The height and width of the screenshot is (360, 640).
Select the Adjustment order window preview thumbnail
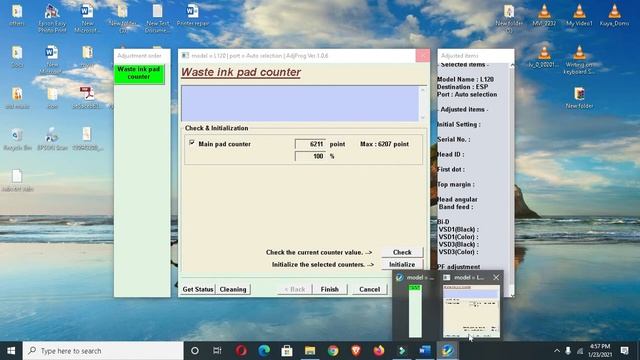click(415, 311)
